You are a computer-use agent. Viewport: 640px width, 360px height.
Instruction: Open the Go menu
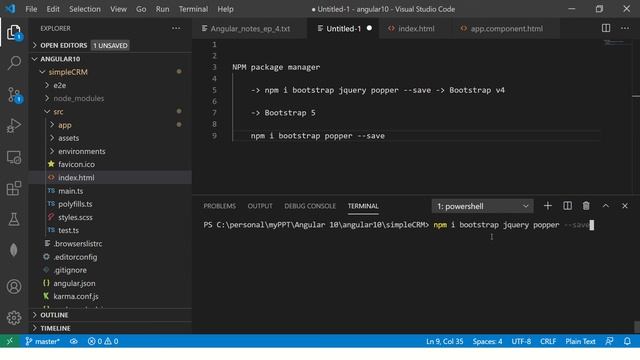click(x=141, y=9)
